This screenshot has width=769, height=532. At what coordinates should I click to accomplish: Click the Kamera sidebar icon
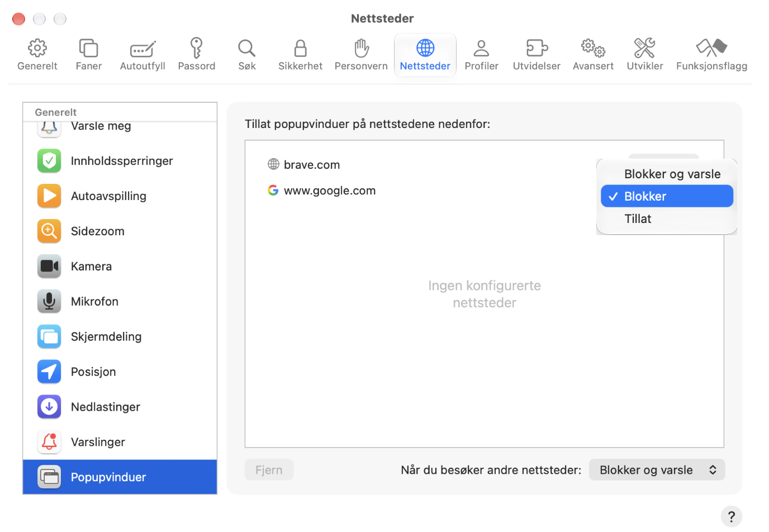click(49, 267)
